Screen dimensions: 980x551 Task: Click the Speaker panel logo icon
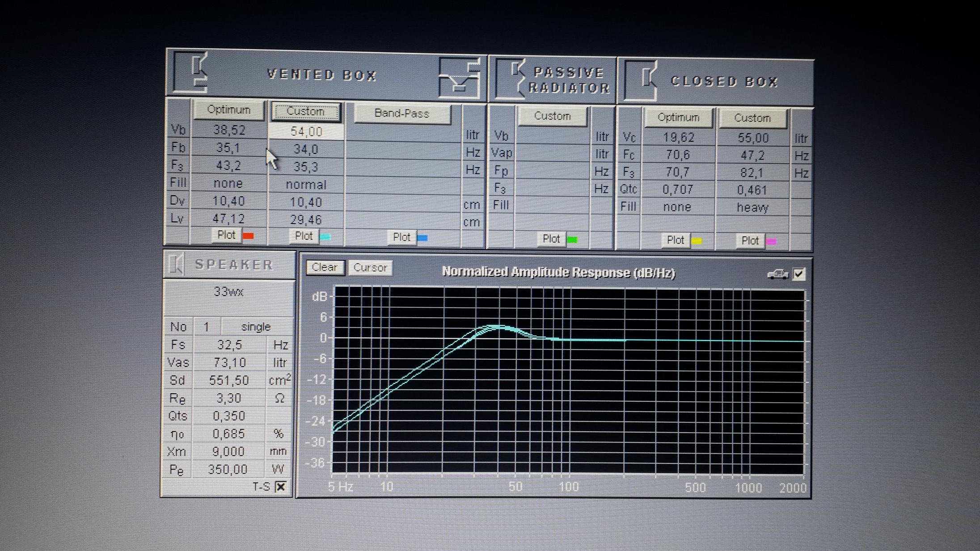click(176, 264)
